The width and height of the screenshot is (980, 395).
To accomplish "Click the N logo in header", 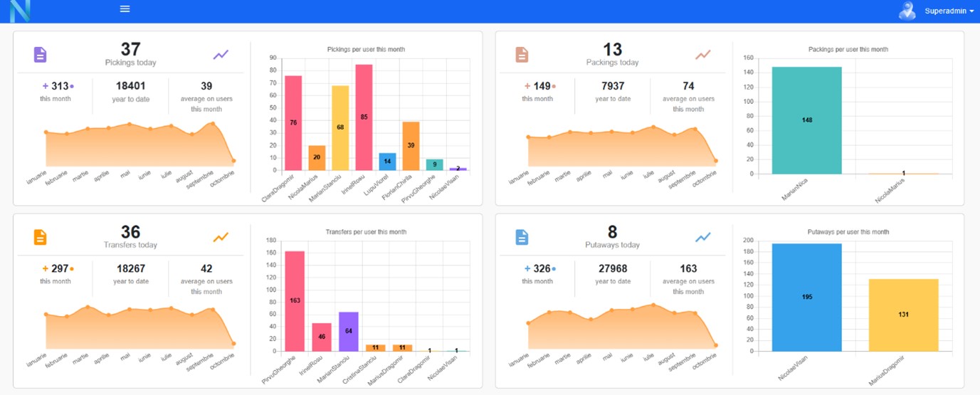I will tap(20, 11).
